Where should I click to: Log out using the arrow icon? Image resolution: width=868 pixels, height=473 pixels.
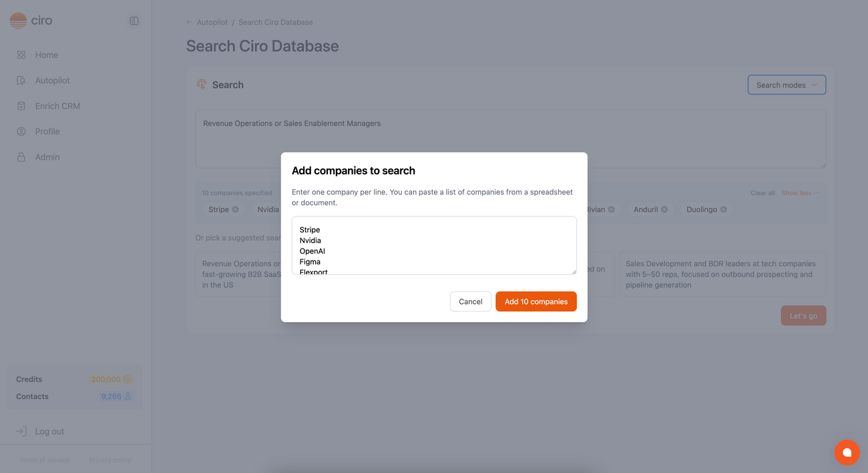point(21,431)
